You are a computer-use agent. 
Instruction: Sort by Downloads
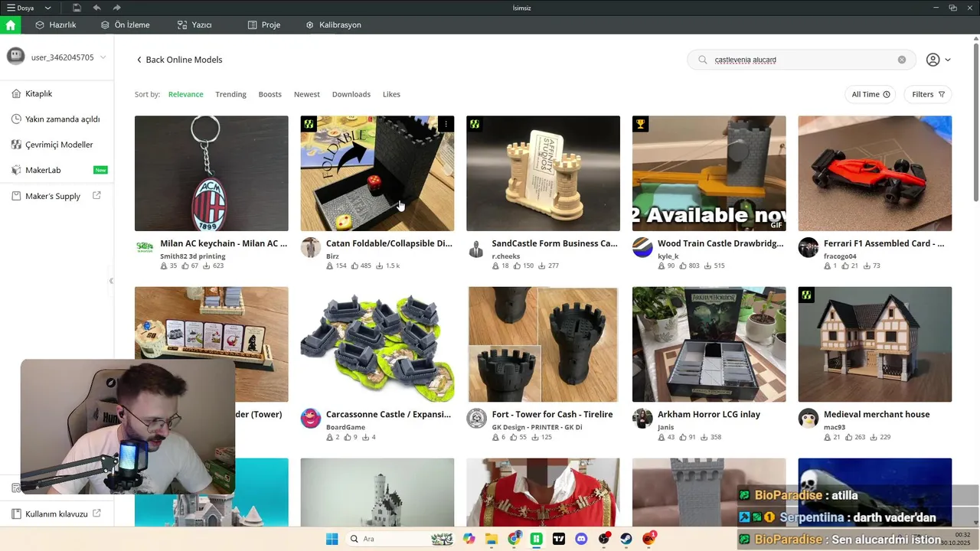click(351, 94)
